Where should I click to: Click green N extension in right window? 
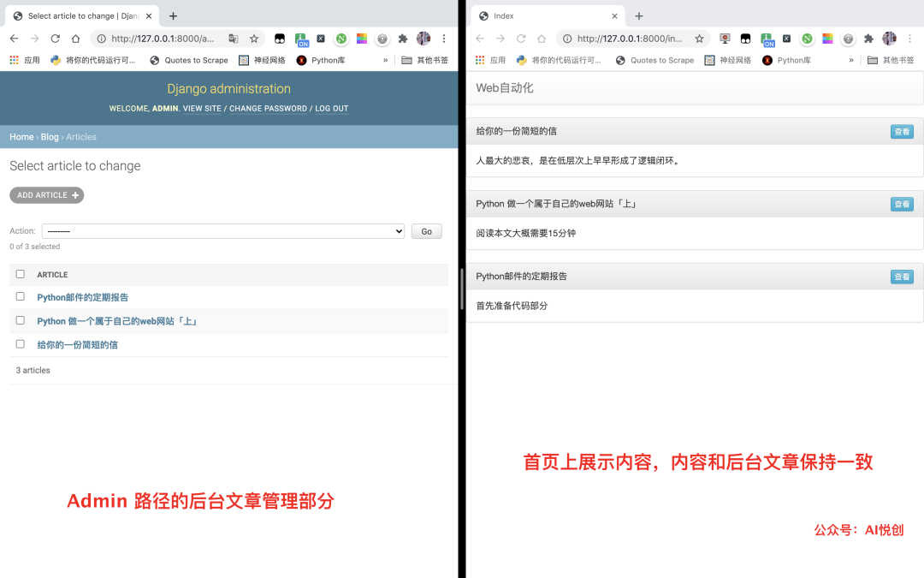click(x=808, y=39)
